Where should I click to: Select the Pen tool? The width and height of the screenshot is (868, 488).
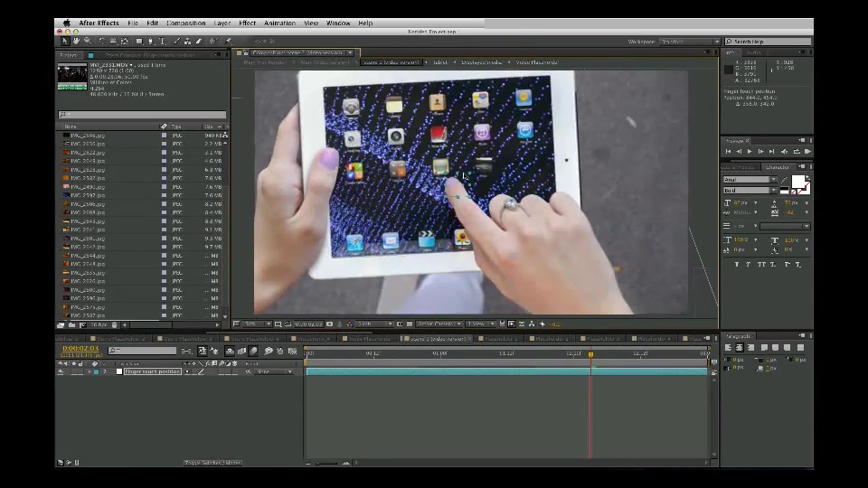(151, 42)
